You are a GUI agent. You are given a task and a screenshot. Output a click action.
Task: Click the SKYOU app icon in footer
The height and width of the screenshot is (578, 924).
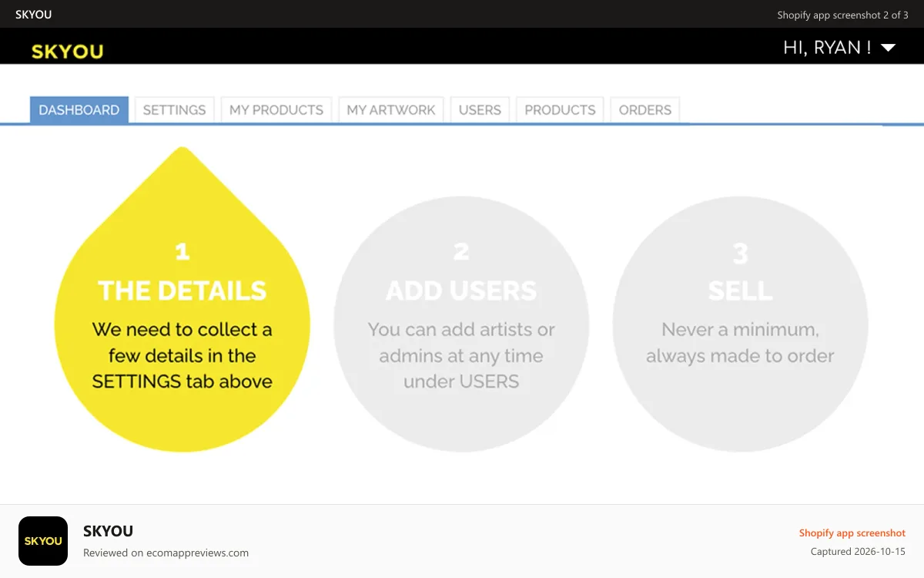(43, 541)
